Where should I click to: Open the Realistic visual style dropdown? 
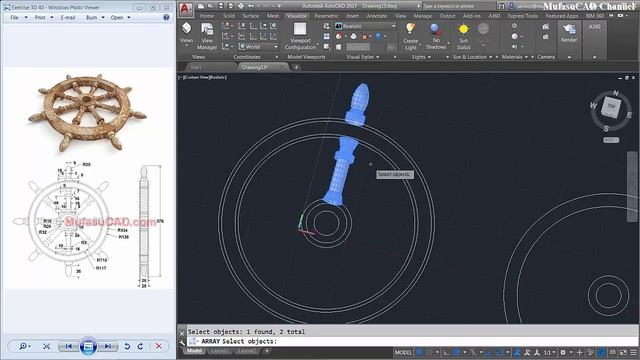365,26
